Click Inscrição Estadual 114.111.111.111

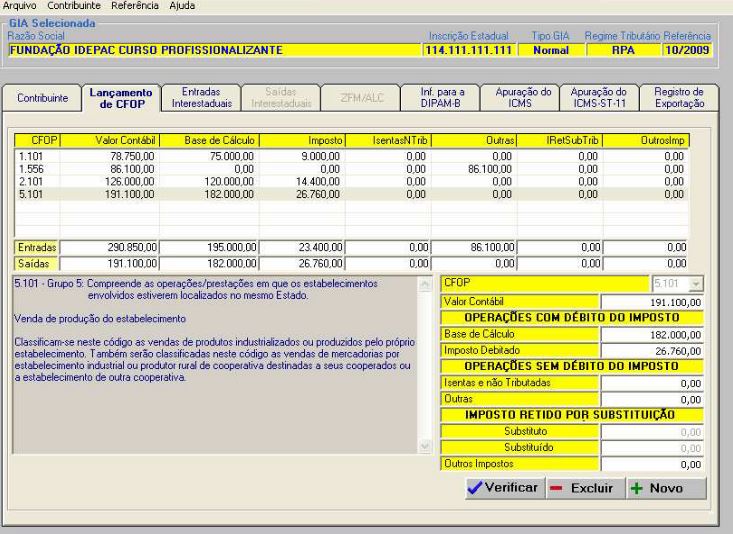point(469,50)
